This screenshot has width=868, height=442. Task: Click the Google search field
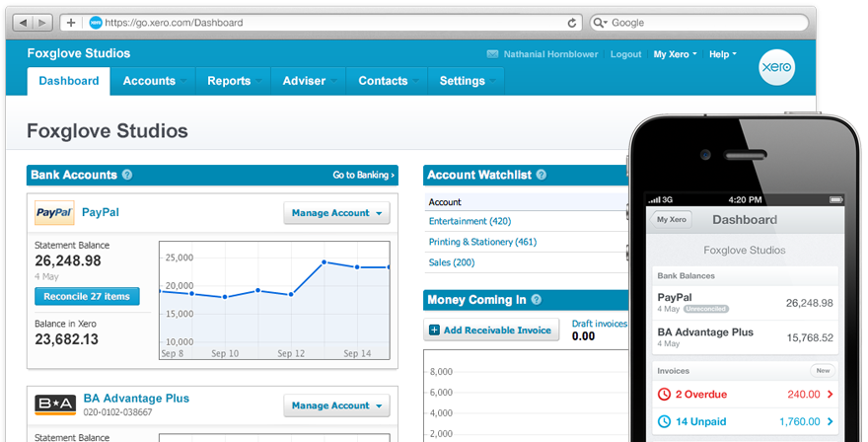pyautogui.click(x=699, y=23)
